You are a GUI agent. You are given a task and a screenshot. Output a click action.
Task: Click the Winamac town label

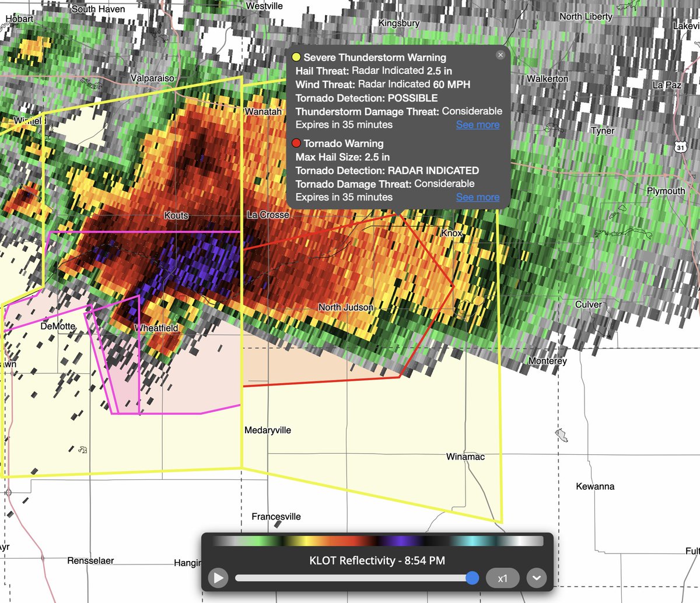pos(466,457)
